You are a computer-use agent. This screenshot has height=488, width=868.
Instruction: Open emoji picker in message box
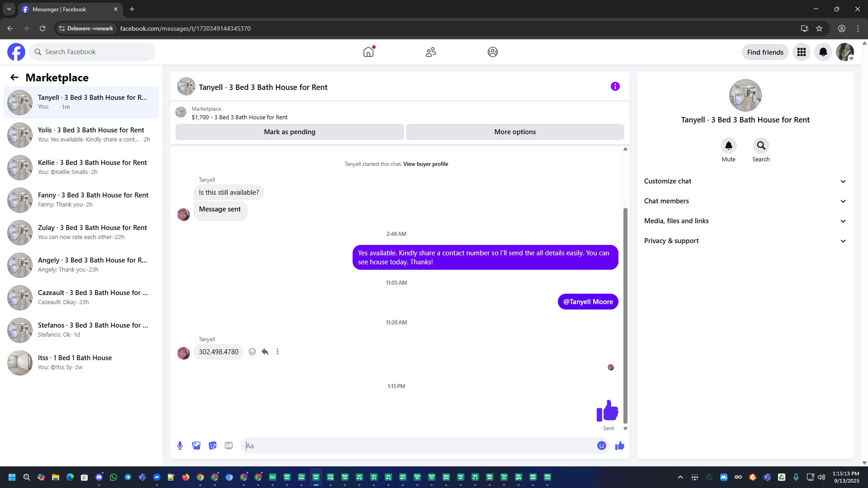click(601, 446)
